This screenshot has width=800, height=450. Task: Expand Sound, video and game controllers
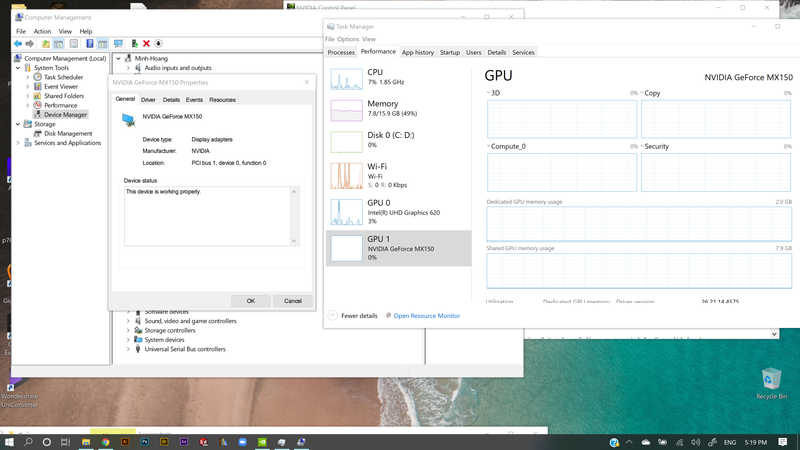tap(128, 321)
